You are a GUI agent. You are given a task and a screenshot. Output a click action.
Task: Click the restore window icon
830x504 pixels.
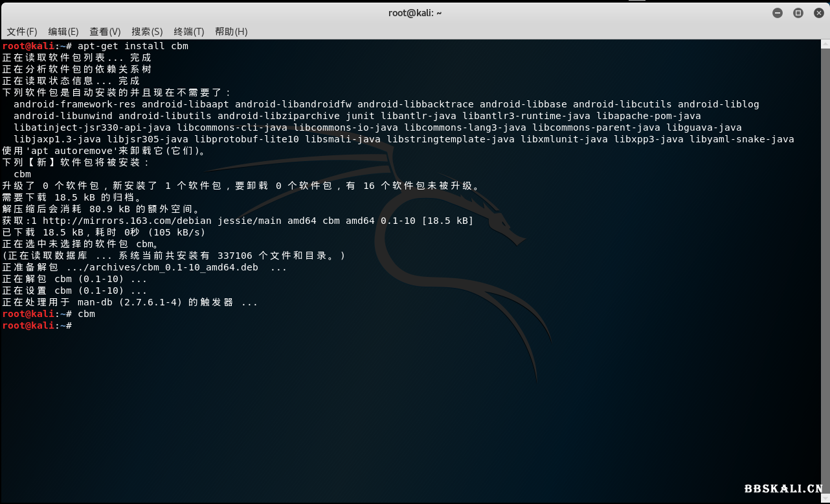pyautogui.click(x=798, y=12)
